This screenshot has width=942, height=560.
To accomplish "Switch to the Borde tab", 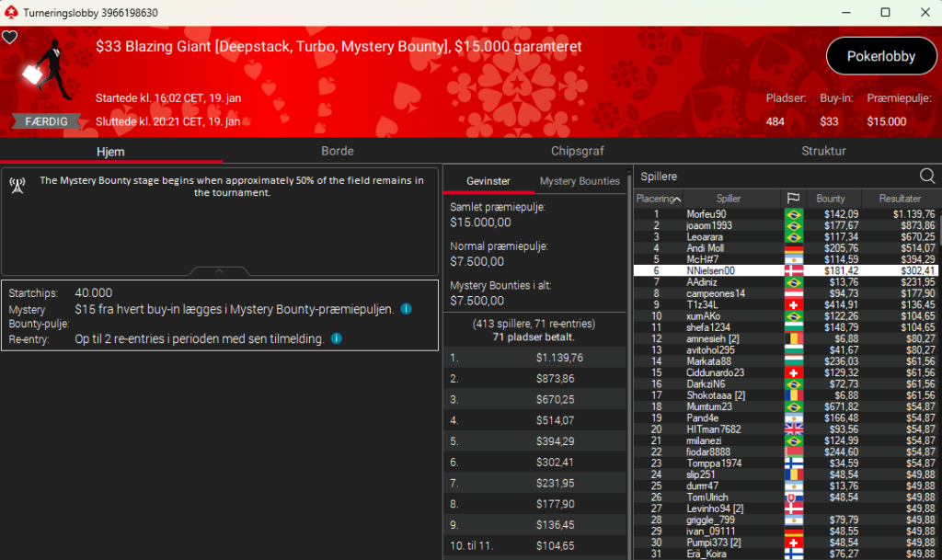I will tap(337, 151).
